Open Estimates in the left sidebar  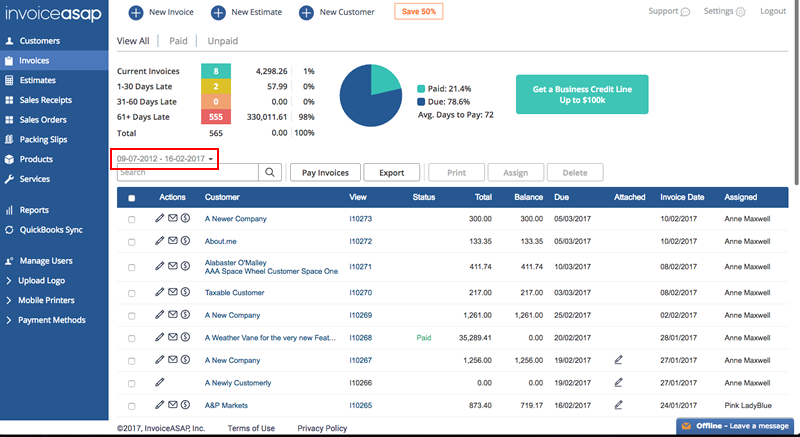[37, 80]
